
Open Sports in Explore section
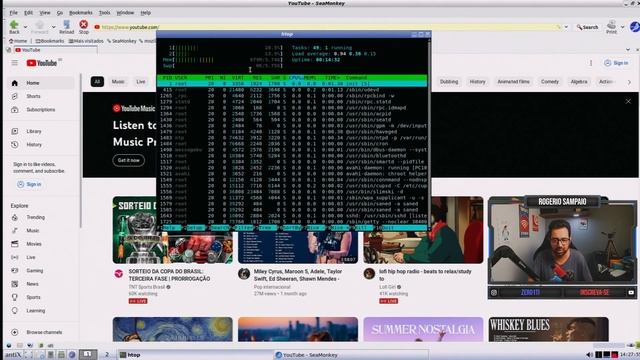point(41,298)
